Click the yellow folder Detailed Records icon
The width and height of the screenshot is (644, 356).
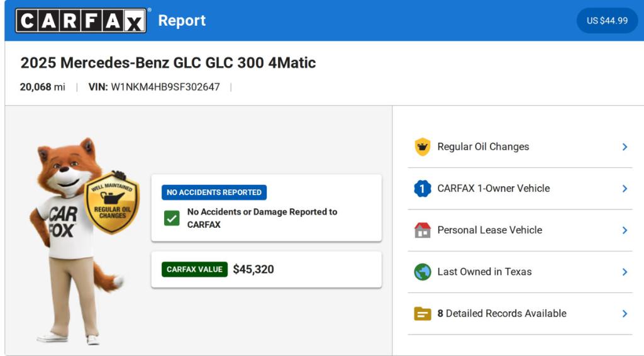[422, 313]
